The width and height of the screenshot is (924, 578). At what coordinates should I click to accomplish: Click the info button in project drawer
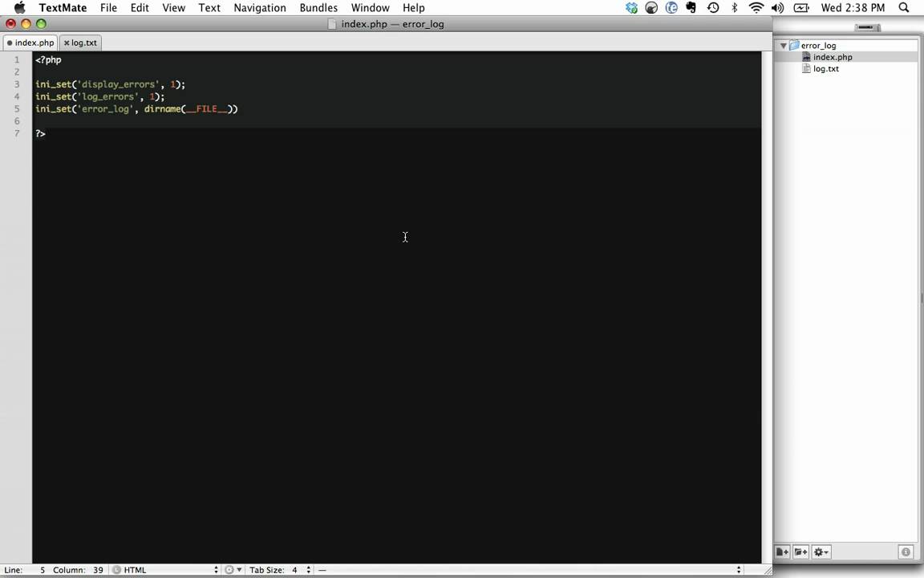tap(906, 552)
